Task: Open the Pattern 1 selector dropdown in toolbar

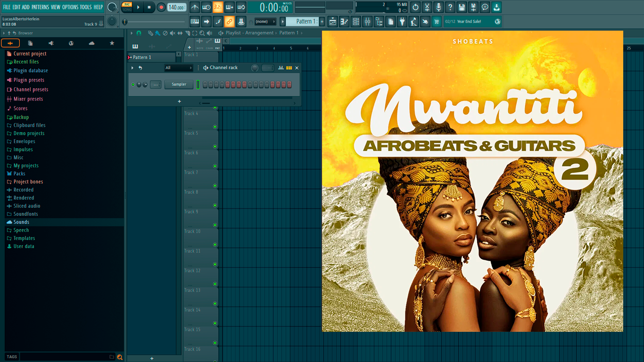Action: tap(303, 21)
